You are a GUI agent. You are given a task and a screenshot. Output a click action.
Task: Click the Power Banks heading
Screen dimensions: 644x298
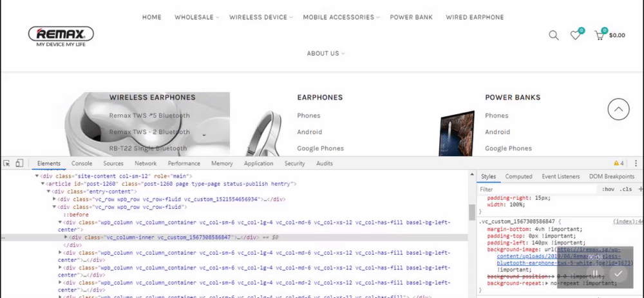coord(513,97)
